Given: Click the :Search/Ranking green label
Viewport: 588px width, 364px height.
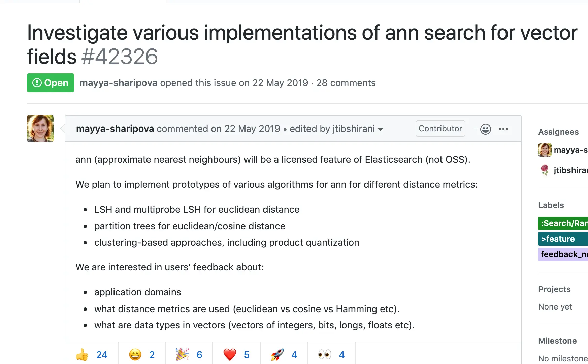Looking at the screenshot, I should [563, 223].
